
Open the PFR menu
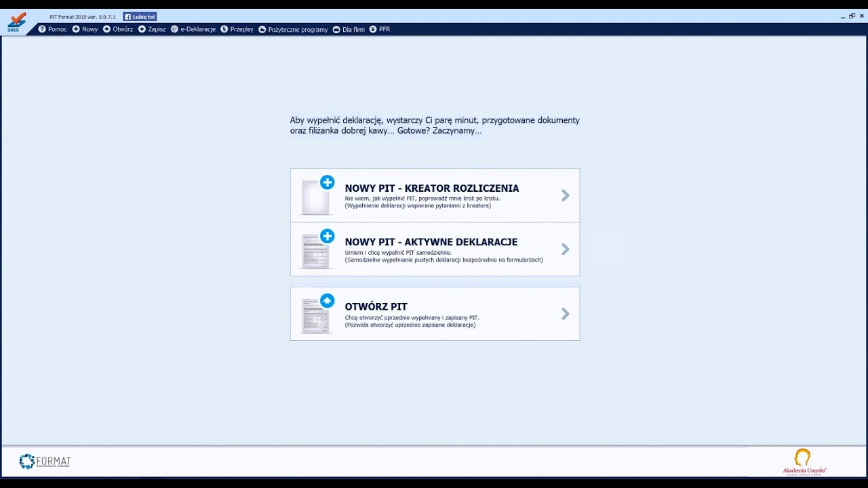point(380,29)
